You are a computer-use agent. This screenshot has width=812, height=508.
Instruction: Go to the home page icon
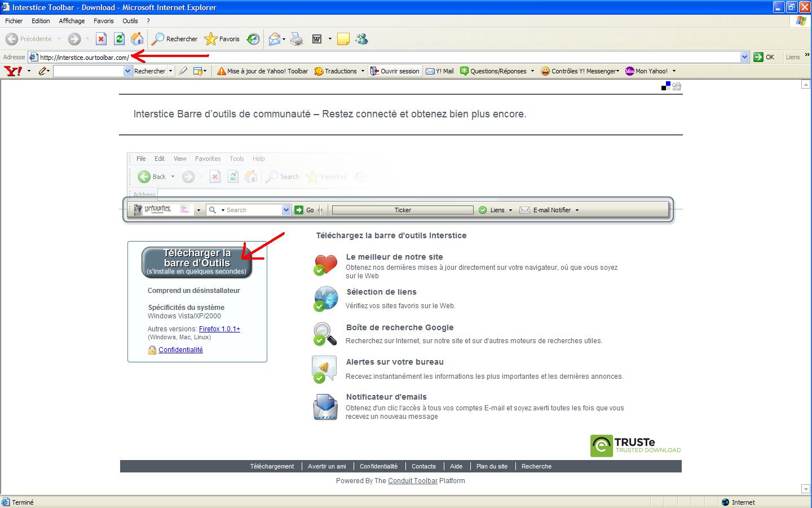[137, 39]
